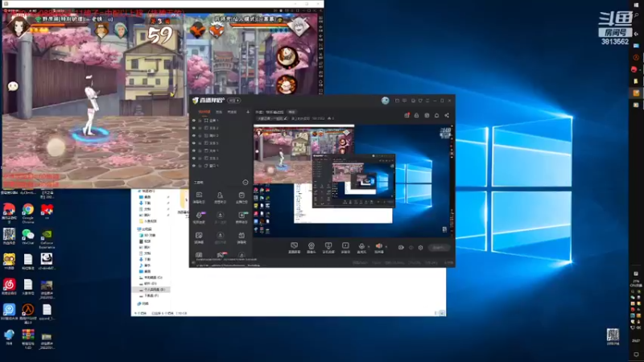Mute the microphone in the streaming toolbar

point(361,247)
